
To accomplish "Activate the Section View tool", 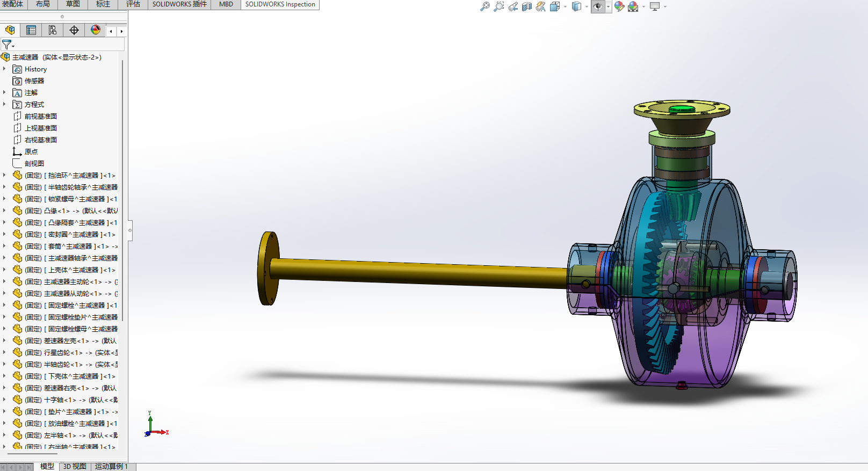I will coord(527,6).
